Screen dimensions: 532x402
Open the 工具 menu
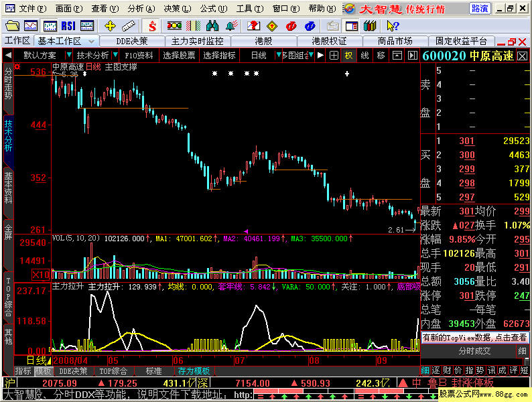(250, 9)
